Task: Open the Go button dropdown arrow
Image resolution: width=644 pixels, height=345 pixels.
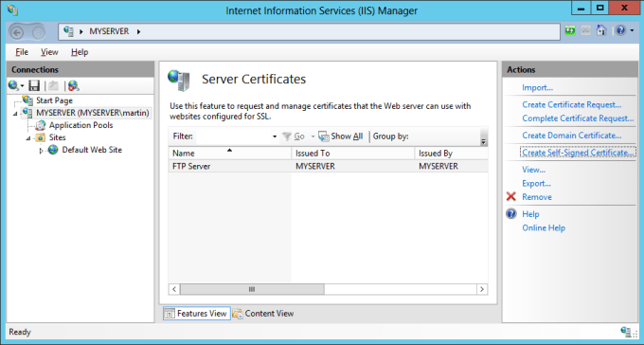Action: point(313,136)
